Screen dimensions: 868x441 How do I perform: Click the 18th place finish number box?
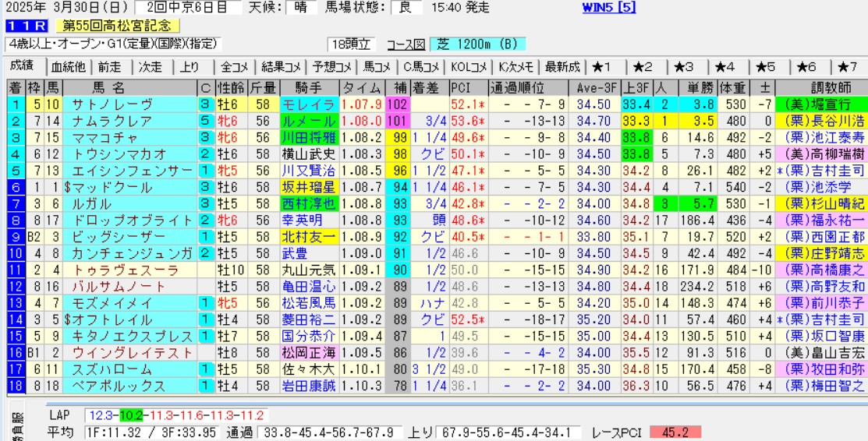[15, 385]
